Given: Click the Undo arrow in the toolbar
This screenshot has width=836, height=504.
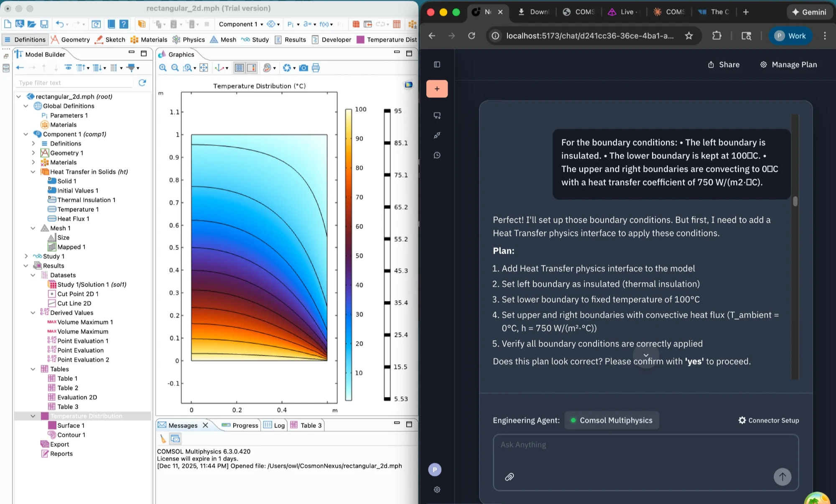Looking at the screenshot, I should tap(59, 24).
